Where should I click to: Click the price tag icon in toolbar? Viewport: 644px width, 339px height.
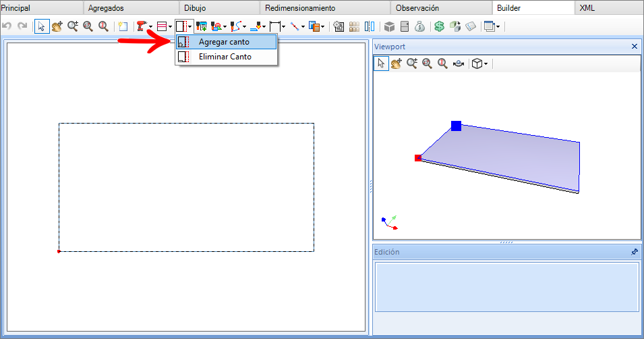click(x=471, y=27)
